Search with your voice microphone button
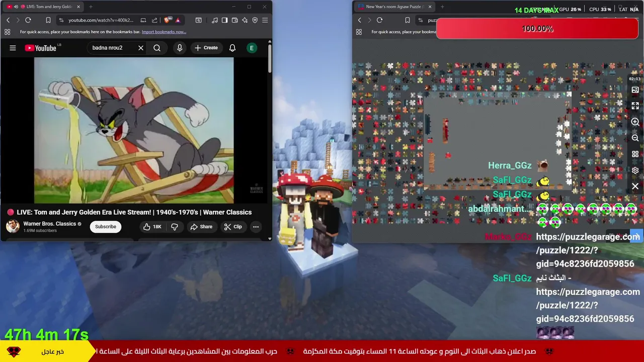 pyautogui.click(x=180, y=48)
